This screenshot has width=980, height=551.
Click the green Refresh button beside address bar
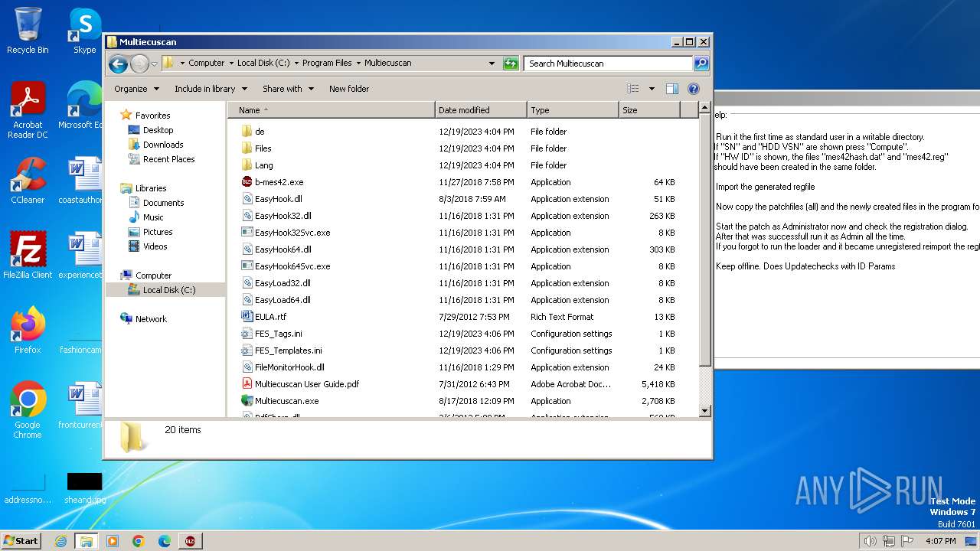pyautogui.click(x=511, y=64)
